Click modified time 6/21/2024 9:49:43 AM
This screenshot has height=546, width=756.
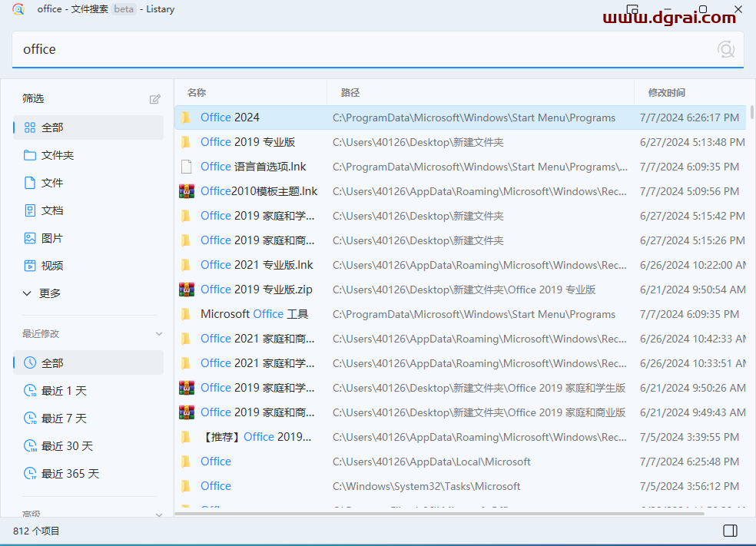(693, 412)
